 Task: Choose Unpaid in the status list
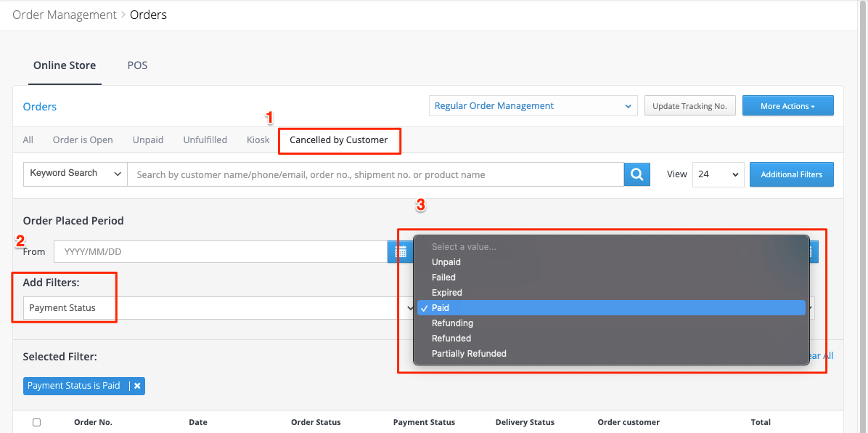pos(611,262)
